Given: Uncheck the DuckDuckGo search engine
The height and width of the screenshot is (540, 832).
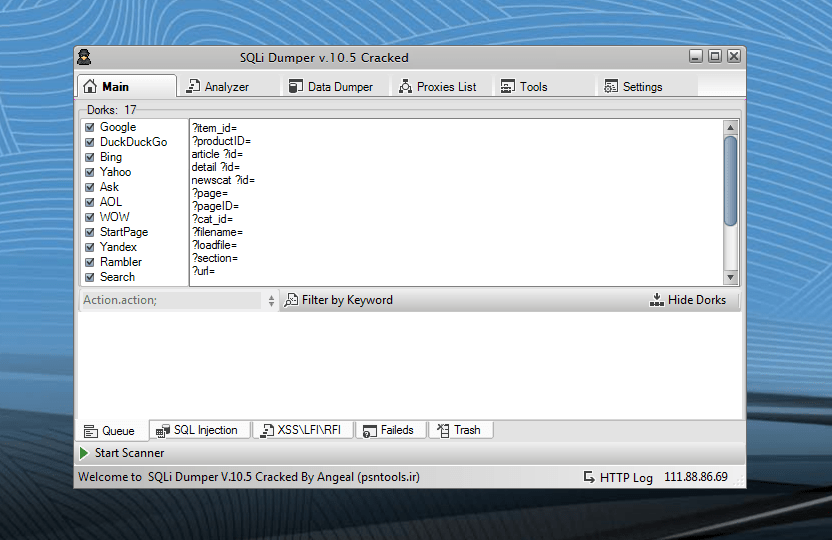Looking at the screenshot, I should pos(90,142).
